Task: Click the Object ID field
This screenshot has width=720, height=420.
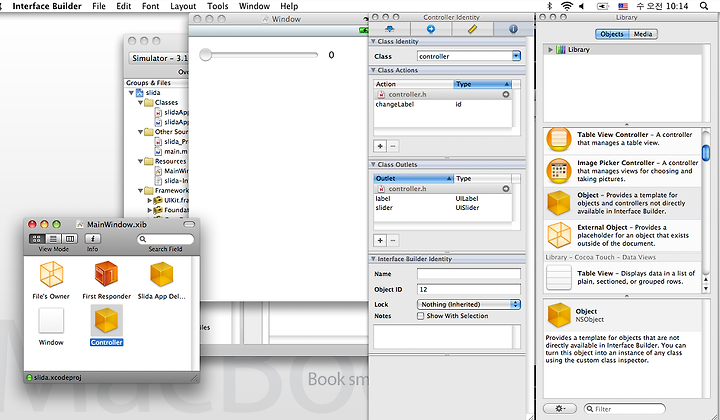Action: [469, 289]
